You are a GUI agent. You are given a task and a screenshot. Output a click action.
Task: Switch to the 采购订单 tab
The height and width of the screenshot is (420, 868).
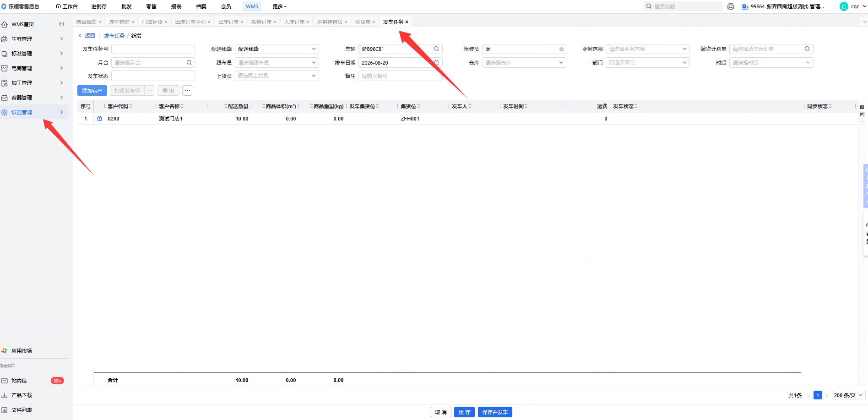tap(261, 22)
